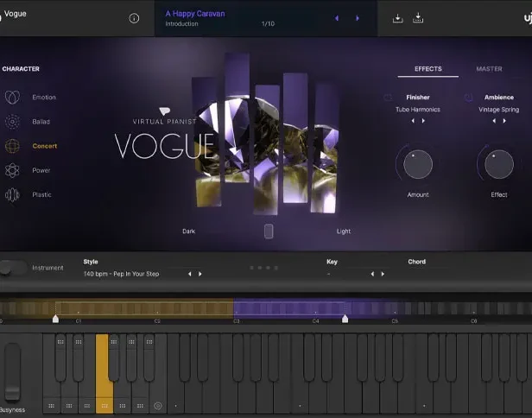Click the second save-as preset icon
Screen dimensions: 532x418
[418, 18]
